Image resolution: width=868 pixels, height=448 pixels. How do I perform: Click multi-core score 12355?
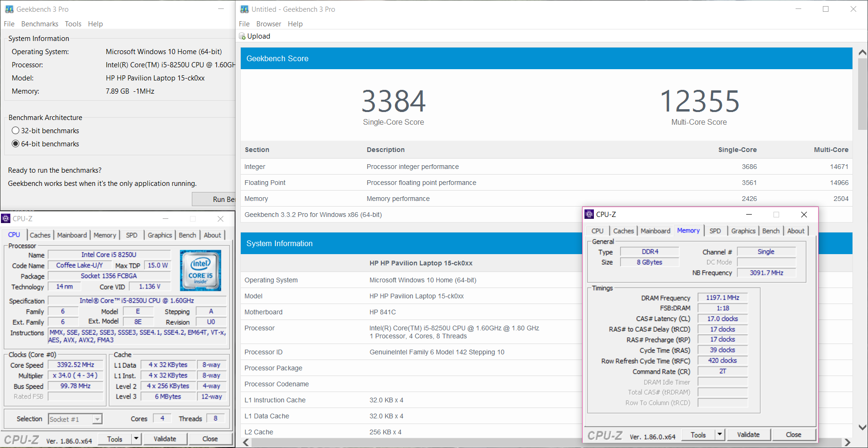point(699,101)
